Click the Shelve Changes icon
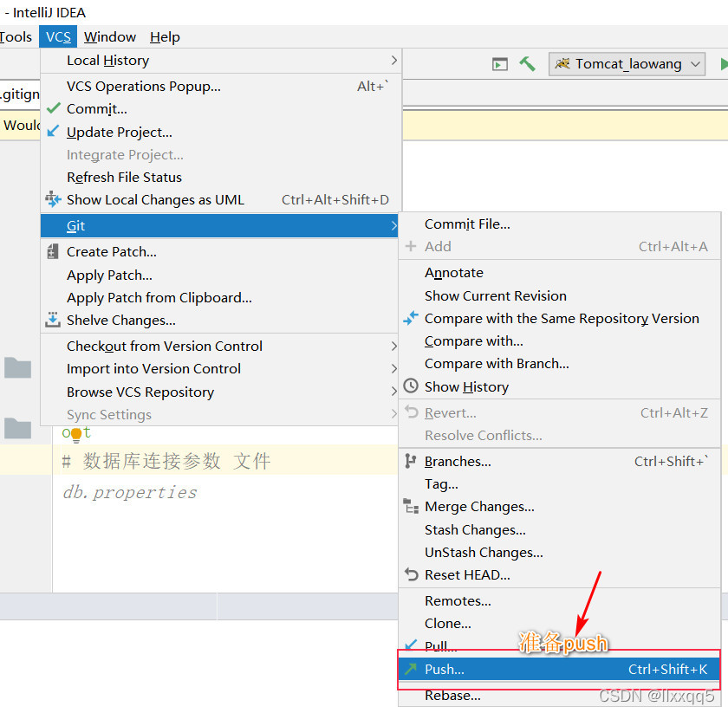 coord(53,320)
